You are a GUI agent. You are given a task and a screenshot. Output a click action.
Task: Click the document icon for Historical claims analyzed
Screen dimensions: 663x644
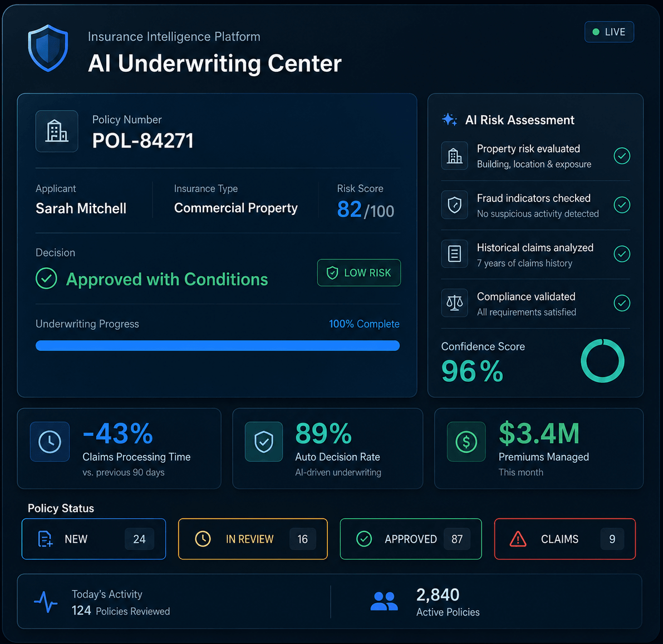(x=455, y=254)
